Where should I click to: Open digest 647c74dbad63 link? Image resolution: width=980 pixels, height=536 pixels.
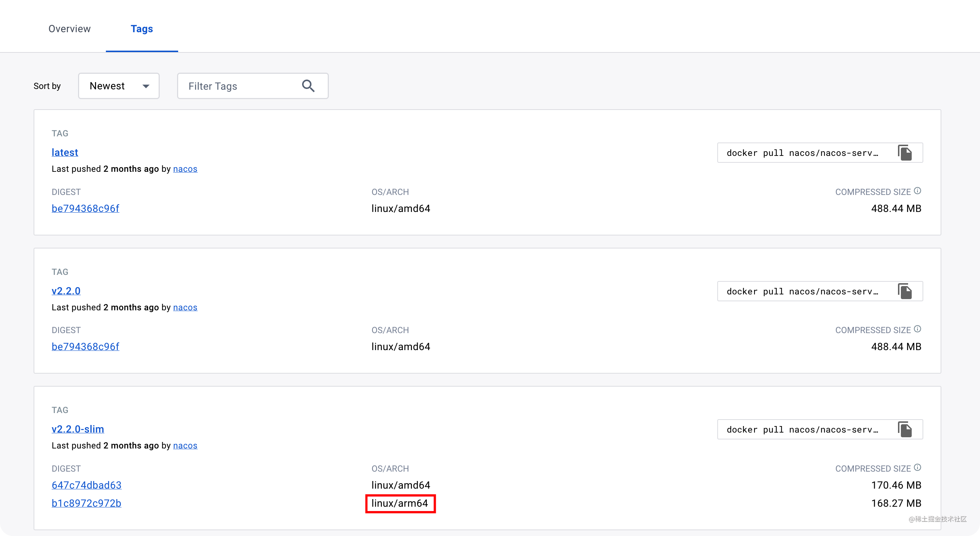click(86, 485)
